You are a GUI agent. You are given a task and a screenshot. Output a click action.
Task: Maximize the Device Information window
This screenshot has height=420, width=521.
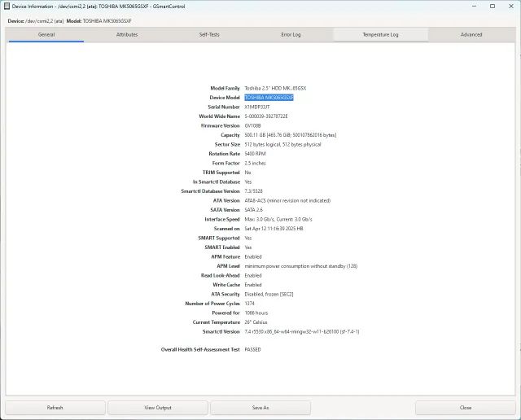pos(493,6)
